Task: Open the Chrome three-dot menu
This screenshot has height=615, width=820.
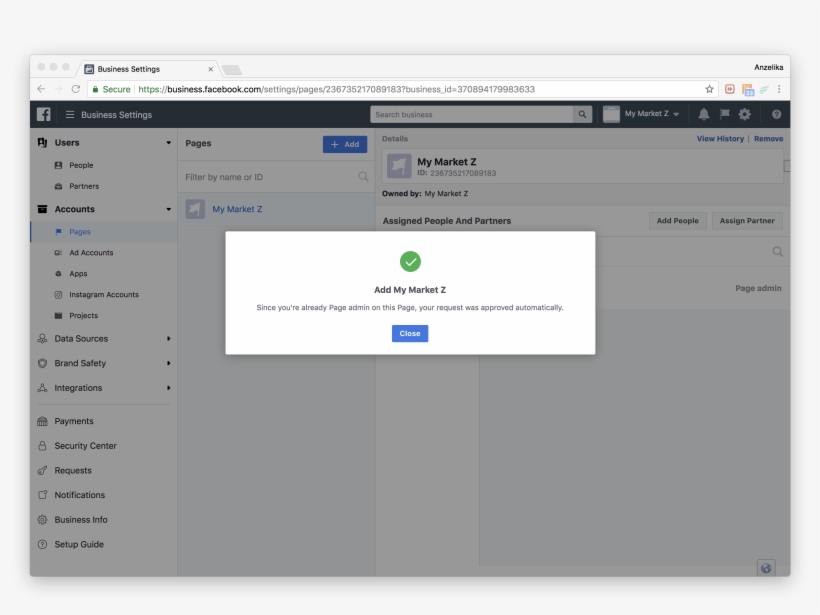Action: [x=779, y=89]
